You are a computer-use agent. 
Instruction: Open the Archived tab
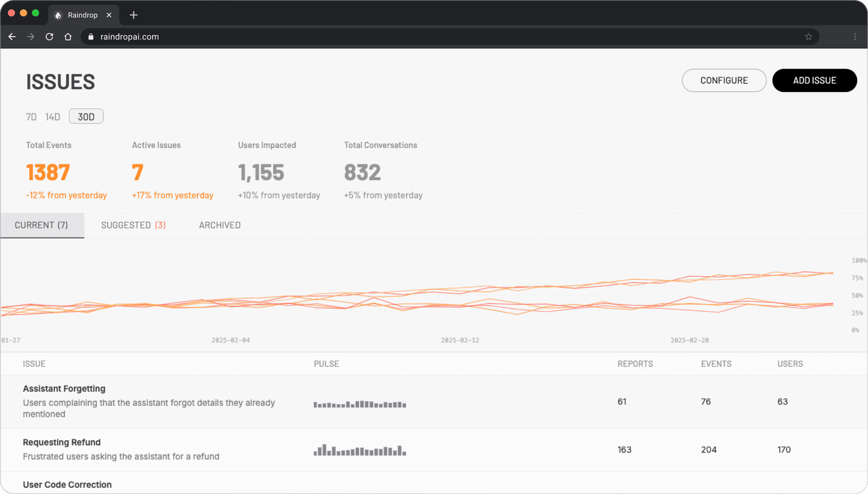220,225
